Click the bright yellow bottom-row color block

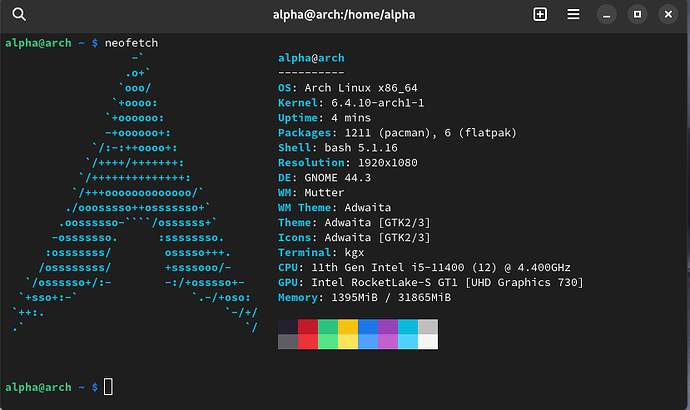[348, 342]
